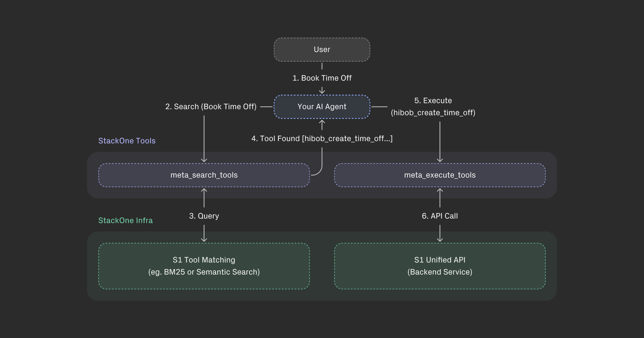This screenshot has width=644, height=338.
Task: Open the meta_search_tools node
Action: 204,175
